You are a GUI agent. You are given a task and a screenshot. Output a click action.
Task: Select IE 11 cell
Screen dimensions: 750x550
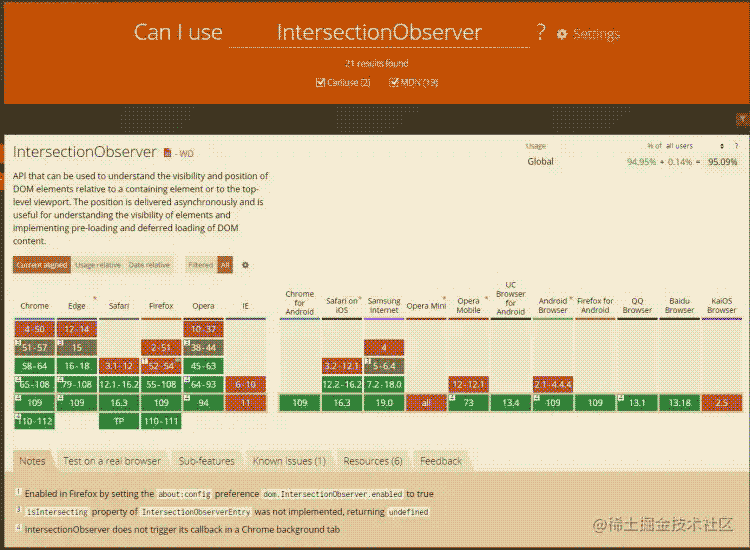tap(245, 403)
